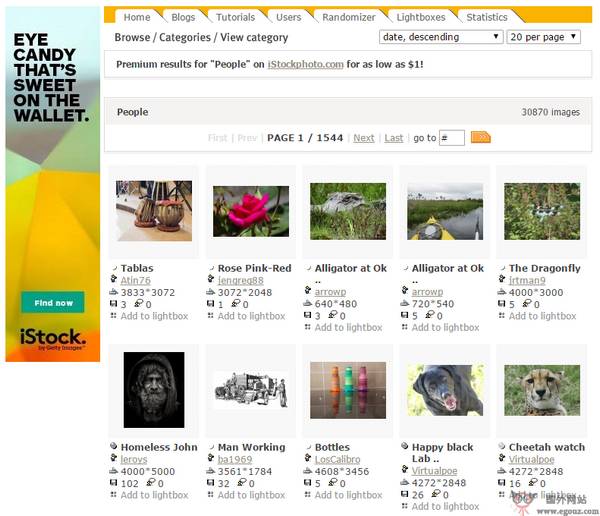Image resolution: width=600 pixels, height=516 pixels.
Task: Click the downloads icon under Homeless John
Action: [x=114, y=483]
